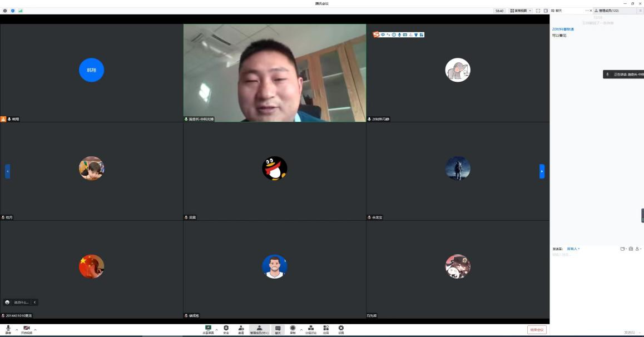Click the Invite participants icon
644x337 pixels.
(241, 329)
